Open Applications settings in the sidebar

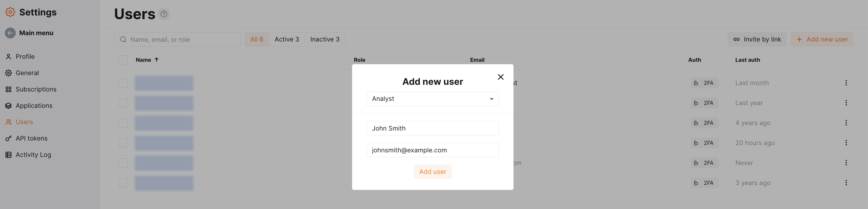(34, 105)
